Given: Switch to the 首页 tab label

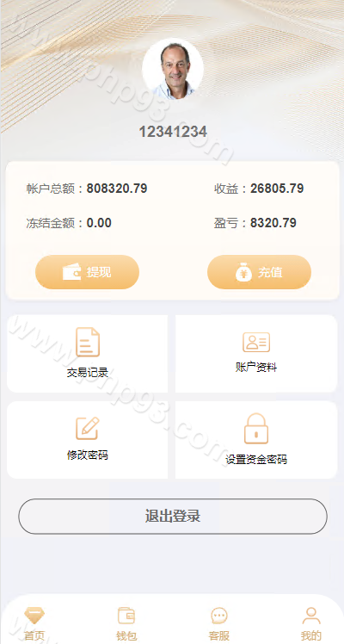Looking at the screenshot, I should 34,635.
